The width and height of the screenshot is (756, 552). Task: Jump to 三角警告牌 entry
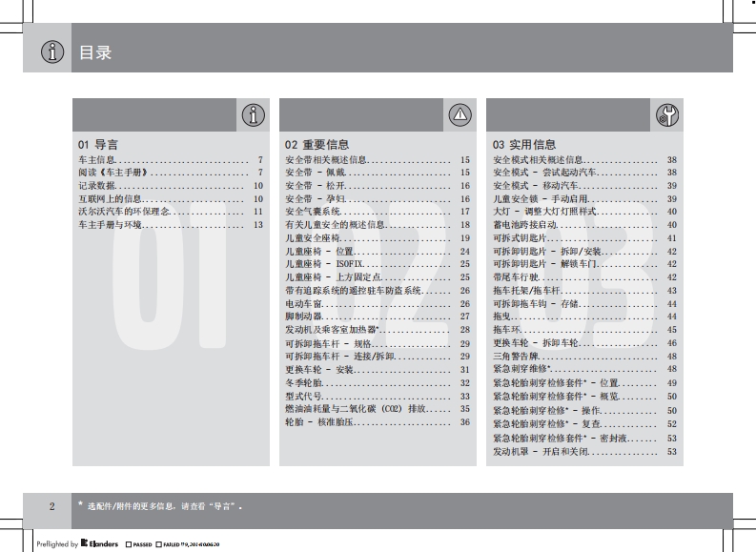(x=515, y=356)
